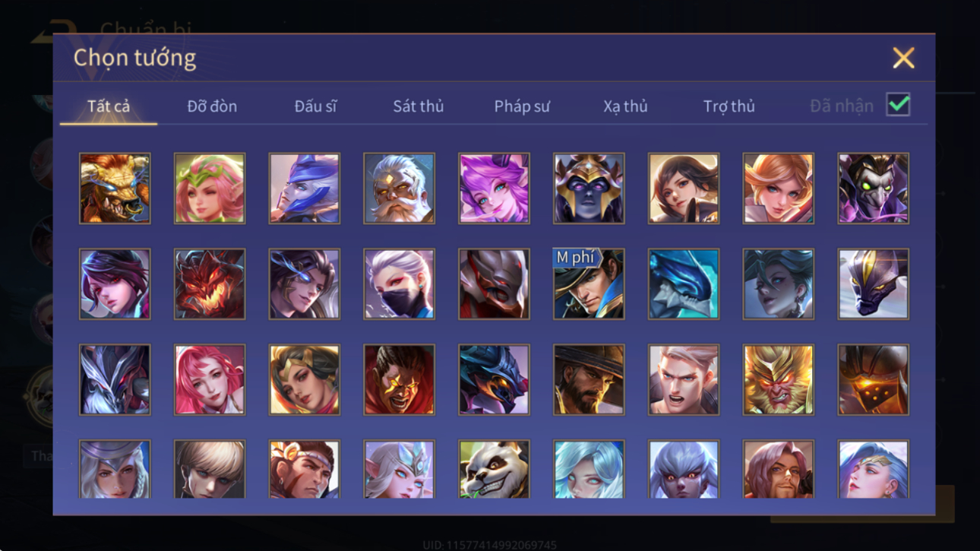
Task: Select the cowboy hat bearded hero
Action: [589, 379]
